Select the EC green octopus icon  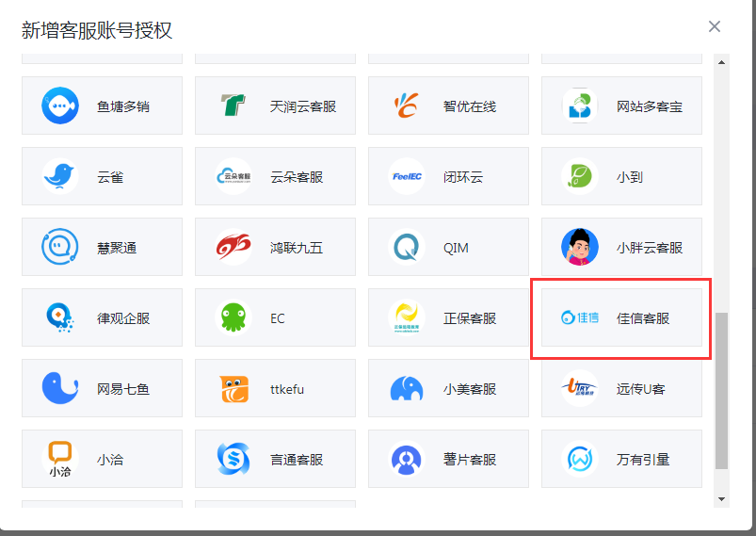[233, 317]
